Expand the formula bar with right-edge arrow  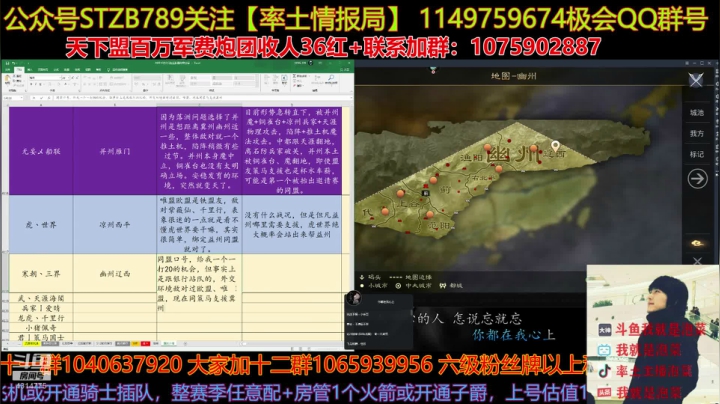[x=352, y=97]
